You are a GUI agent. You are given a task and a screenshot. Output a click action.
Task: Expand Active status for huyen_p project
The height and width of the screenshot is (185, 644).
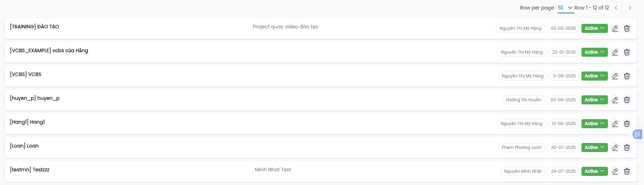click(x=594, y=100)
